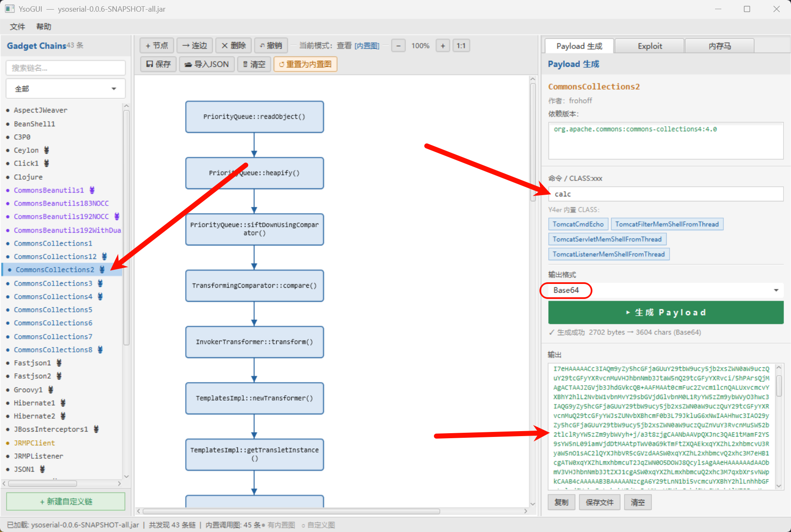This screenshot has height=532, width=791.
Task: Click the TemplatesImpl::newTransformer() node
Action: click(254, 398)
